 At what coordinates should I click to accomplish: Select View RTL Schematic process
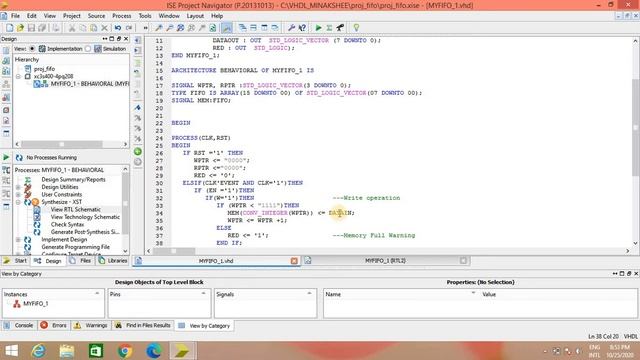[x=76, y=209]
